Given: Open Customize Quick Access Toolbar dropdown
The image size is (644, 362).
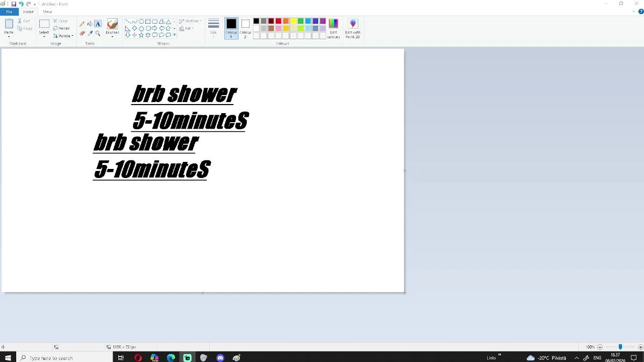Looking at the screenshot, I should point(35,4).
